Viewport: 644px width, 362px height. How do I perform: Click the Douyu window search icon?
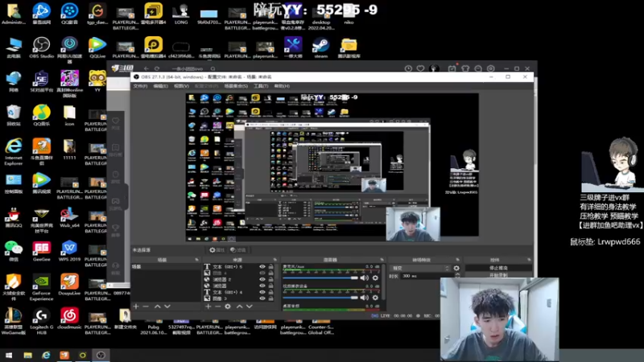pyautogui.click(x=213, y=68)
